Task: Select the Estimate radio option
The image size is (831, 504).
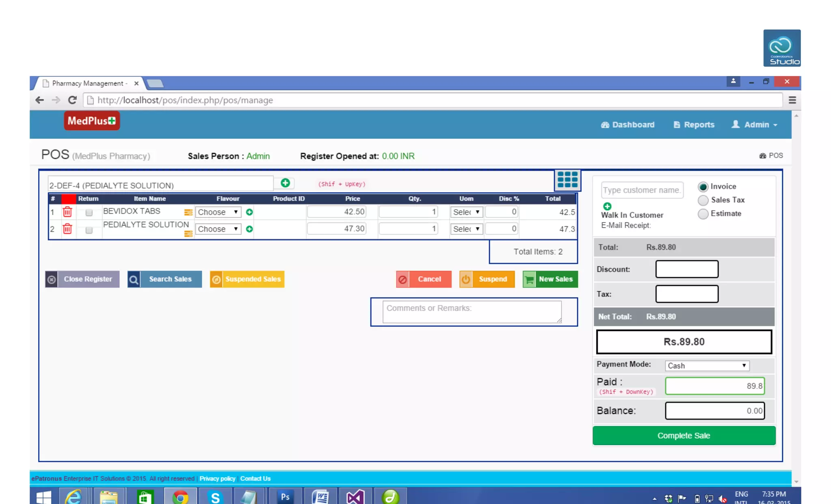Action: (x=703, y=214)
